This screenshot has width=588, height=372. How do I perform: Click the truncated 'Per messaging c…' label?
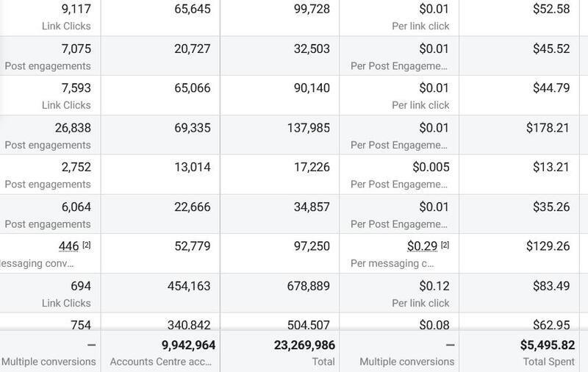pos(392,263)
